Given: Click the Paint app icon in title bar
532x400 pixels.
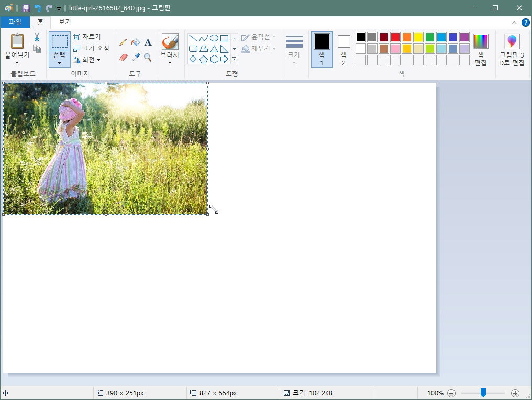Looking at the screenshot, I should (9, 8).
